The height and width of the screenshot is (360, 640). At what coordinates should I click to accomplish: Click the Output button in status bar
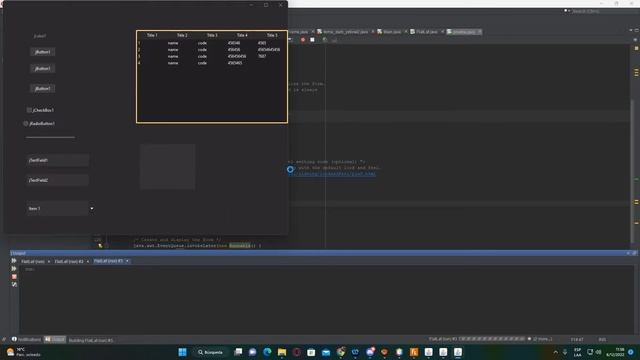click(55, 339)
